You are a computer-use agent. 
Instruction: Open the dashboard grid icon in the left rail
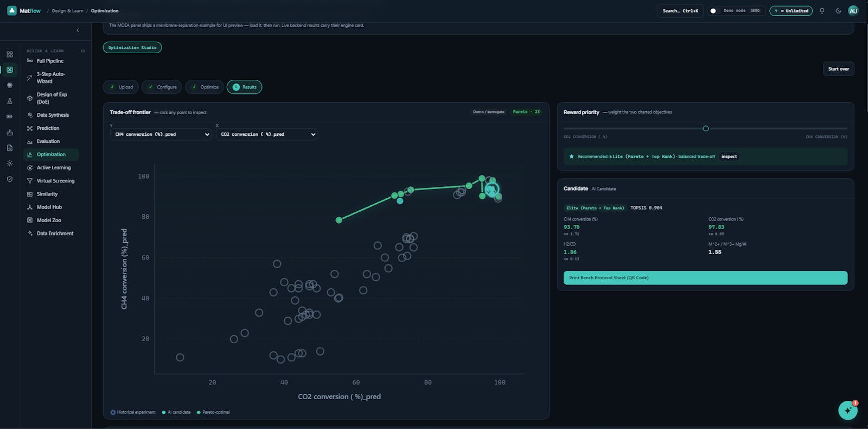pos(10,54)
